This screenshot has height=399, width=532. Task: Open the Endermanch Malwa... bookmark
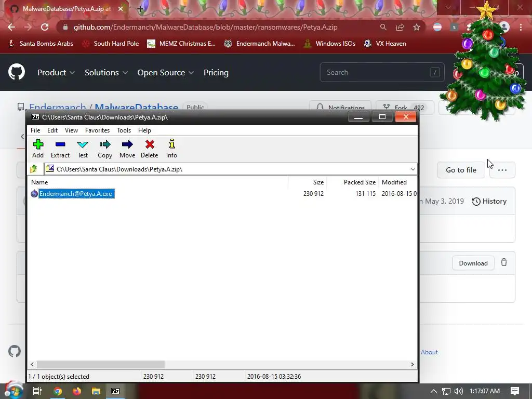(260, 44)
